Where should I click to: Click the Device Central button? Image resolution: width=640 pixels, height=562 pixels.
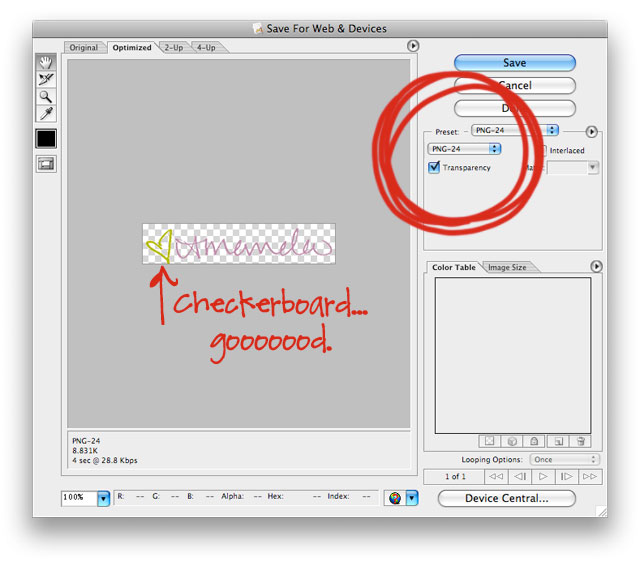(x=507, y=498)
